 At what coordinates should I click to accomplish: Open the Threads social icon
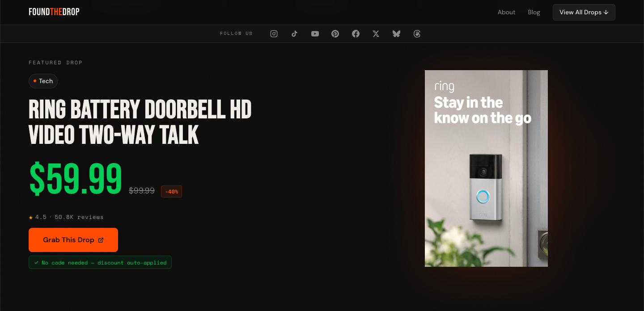[x=417, y=34]
